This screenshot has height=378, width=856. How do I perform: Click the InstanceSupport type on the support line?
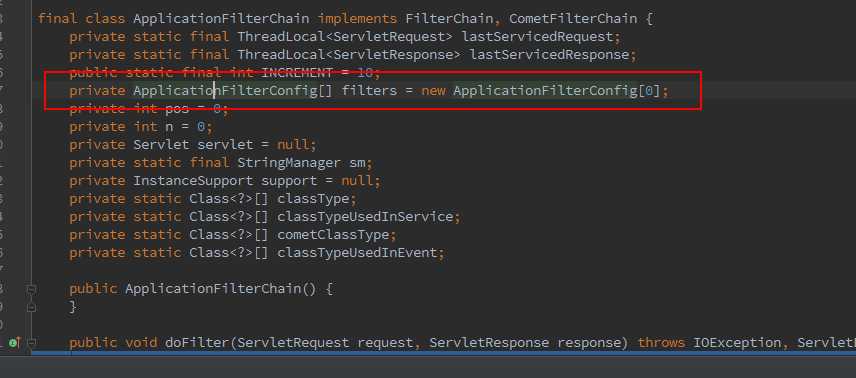193,181
